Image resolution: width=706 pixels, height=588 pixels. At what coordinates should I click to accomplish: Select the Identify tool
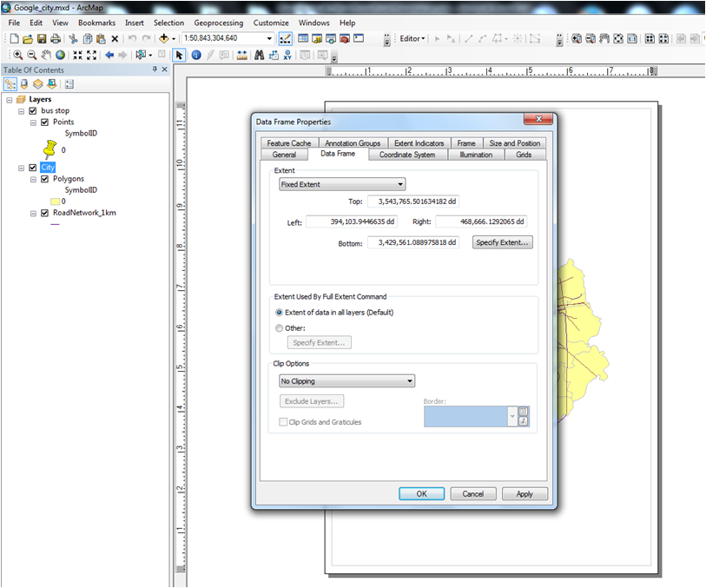(x=195, y=55)
